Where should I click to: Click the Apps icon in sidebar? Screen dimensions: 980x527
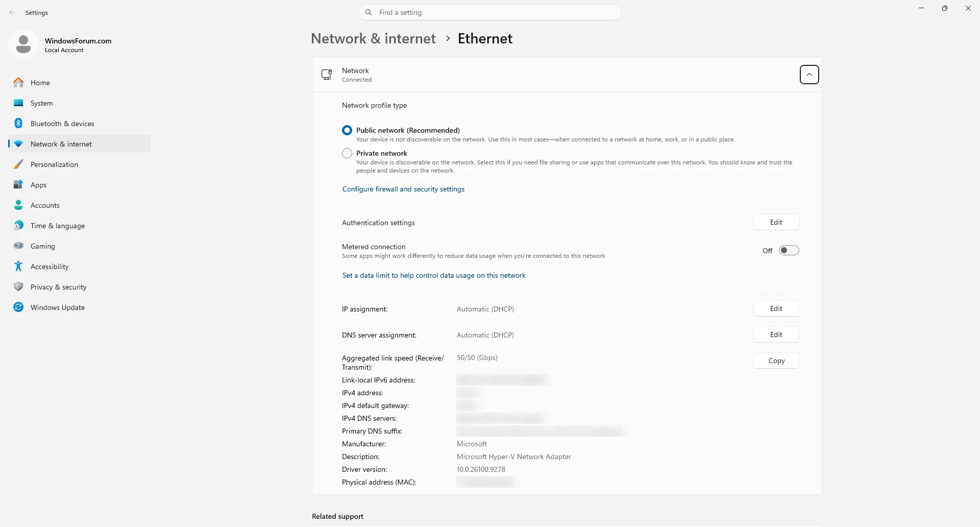pos(18,184)
